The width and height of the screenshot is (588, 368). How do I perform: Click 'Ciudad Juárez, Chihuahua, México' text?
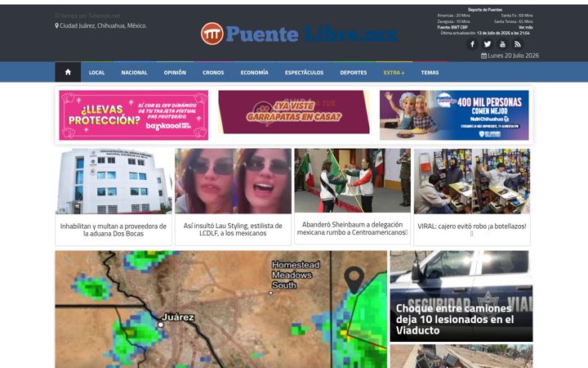(x=103, y=26)
